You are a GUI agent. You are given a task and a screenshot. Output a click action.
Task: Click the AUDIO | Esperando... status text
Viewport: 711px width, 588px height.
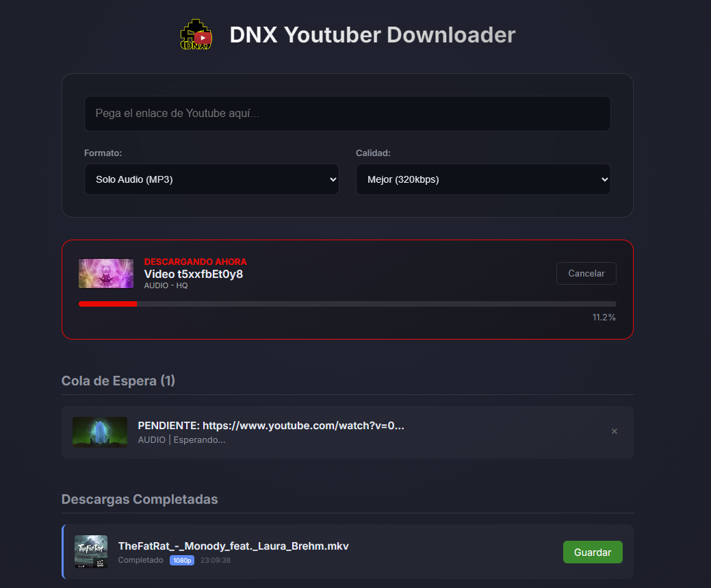click(181, 439)
